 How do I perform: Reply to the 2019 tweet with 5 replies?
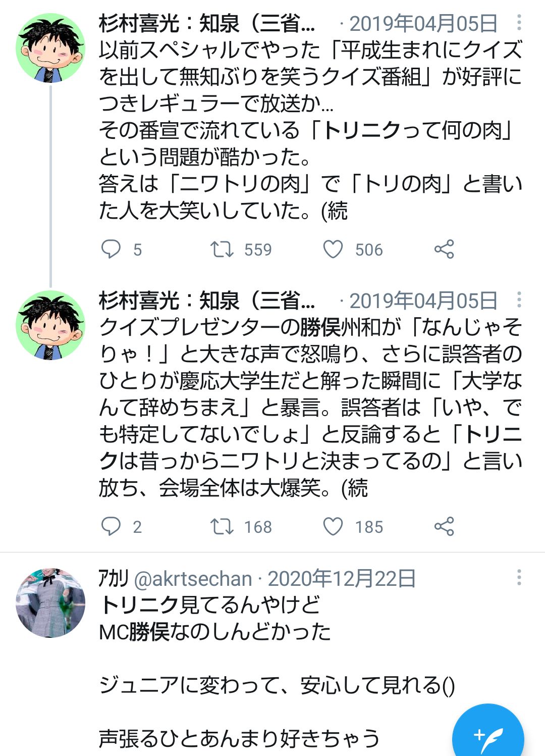pyautogui.click(x=111, y=249)
